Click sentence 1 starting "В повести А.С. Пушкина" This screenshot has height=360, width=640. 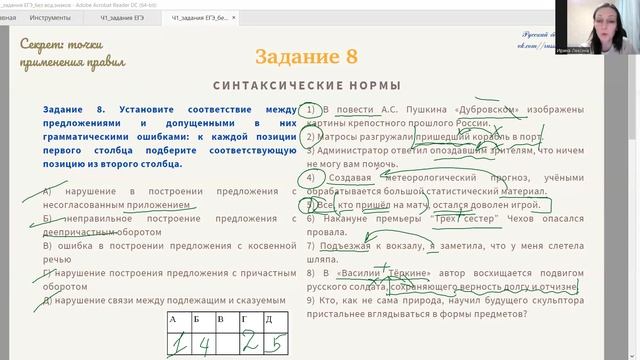pyautogui.click(x=445, y=116)
